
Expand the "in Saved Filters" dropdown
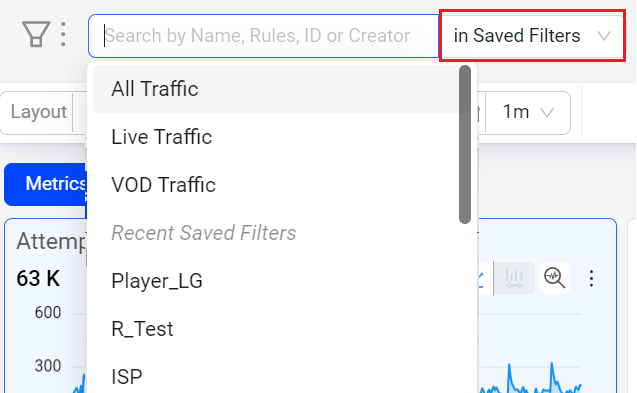click(x=532, y=36)
